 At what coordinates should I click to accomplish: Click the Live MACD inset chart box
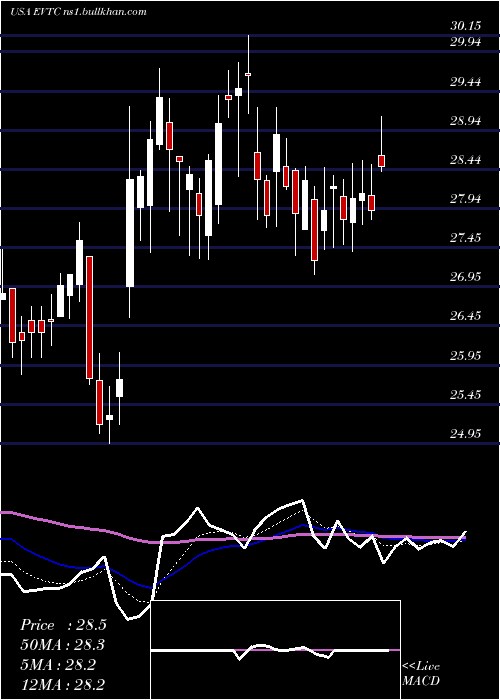click(276, 650)
